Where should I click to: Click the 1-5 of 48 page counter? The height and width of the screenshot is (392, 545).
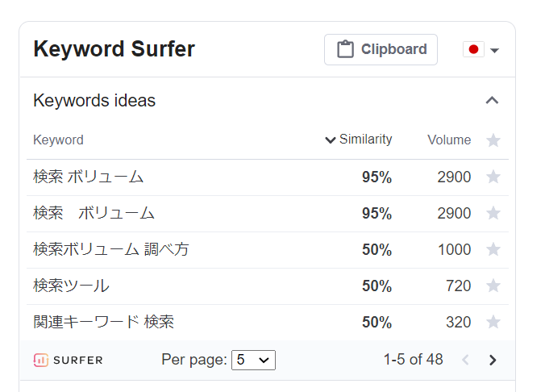point(414,359)
